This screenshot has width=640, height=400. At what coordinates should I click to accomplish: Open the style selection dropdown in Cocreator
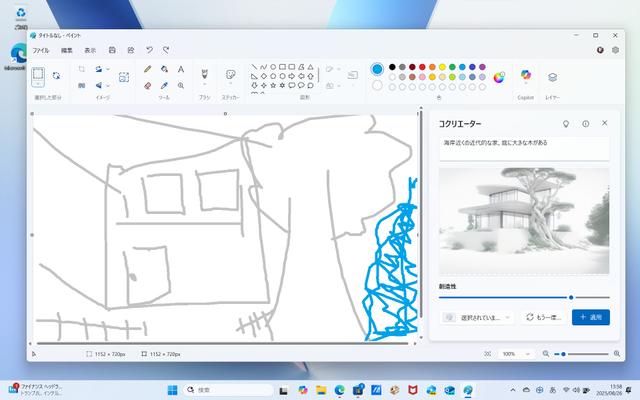pos(478,317)
